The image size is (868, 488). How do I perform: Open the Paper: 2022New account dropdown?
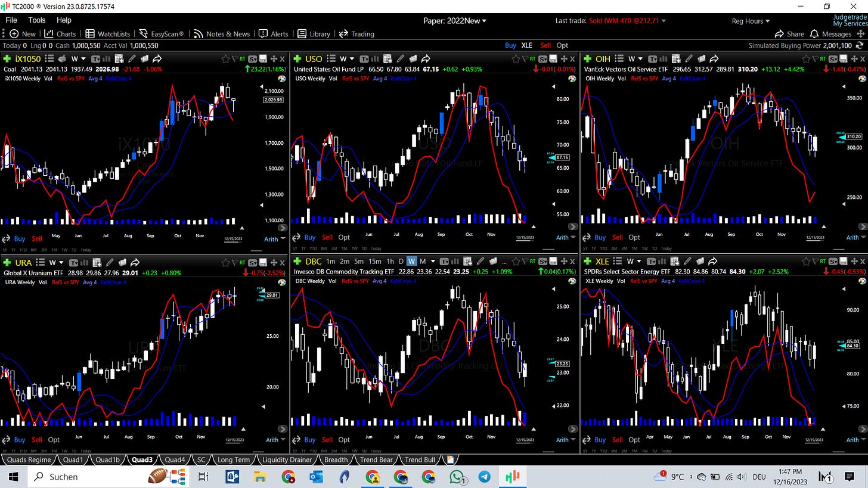456,21
